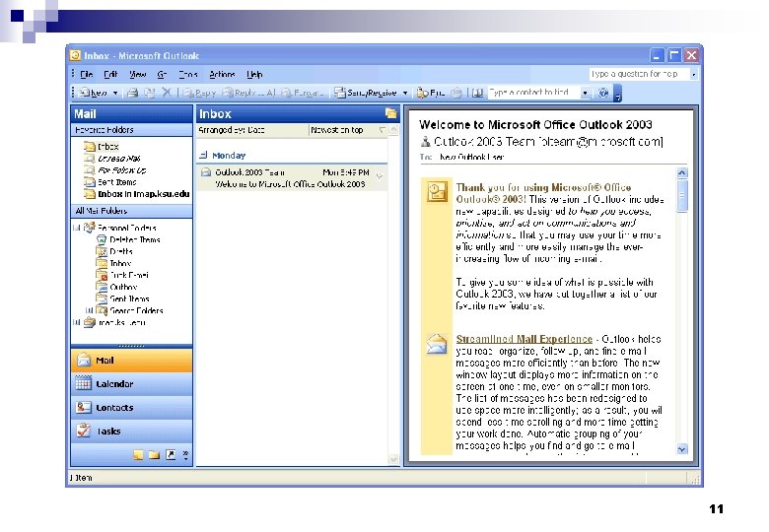The image size is (769, 532).
Task: Switch to the Calendar pane button
Action: [x=131, y=383]
